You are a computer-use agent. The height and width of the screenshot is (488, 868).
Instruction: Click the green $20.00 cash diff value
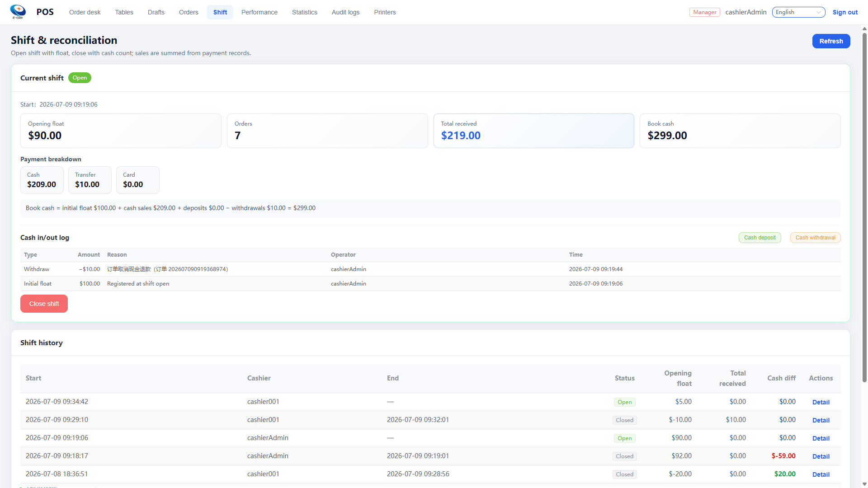coord(785,474)
